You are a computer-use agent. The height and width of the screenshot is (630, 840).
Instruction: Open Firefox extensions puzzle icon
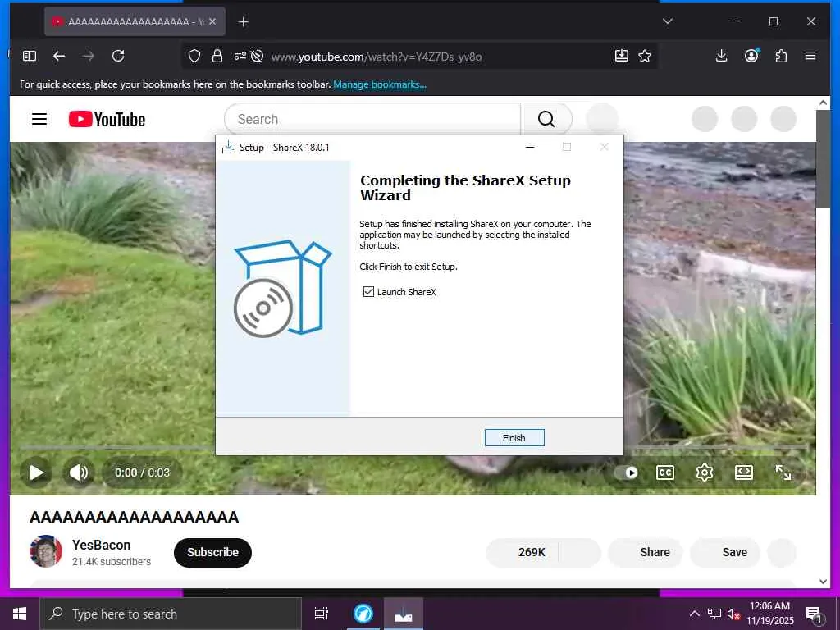pyautogui.click(x=781, y=56)
